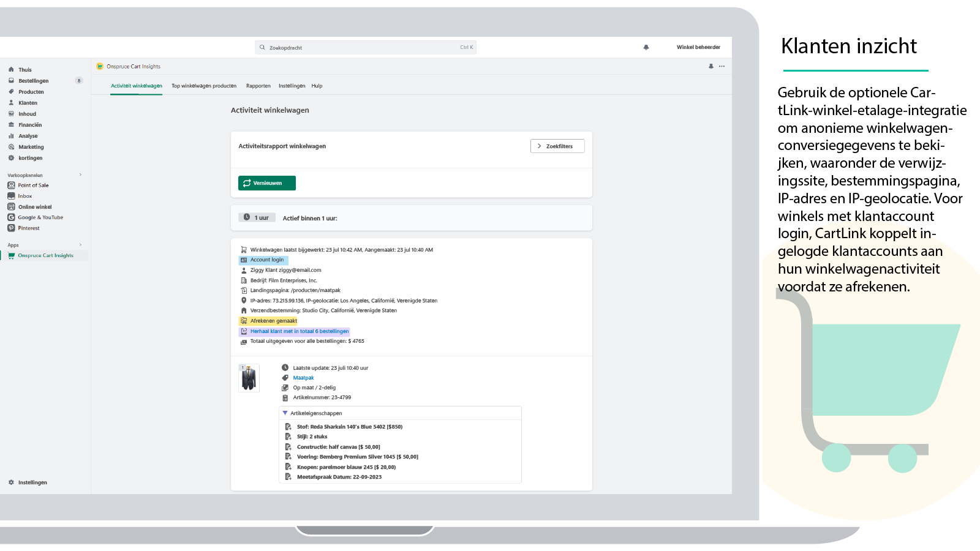
Task: Open the Onspruce Cart Insights app in the sidebar
Action: pos(45,255)
